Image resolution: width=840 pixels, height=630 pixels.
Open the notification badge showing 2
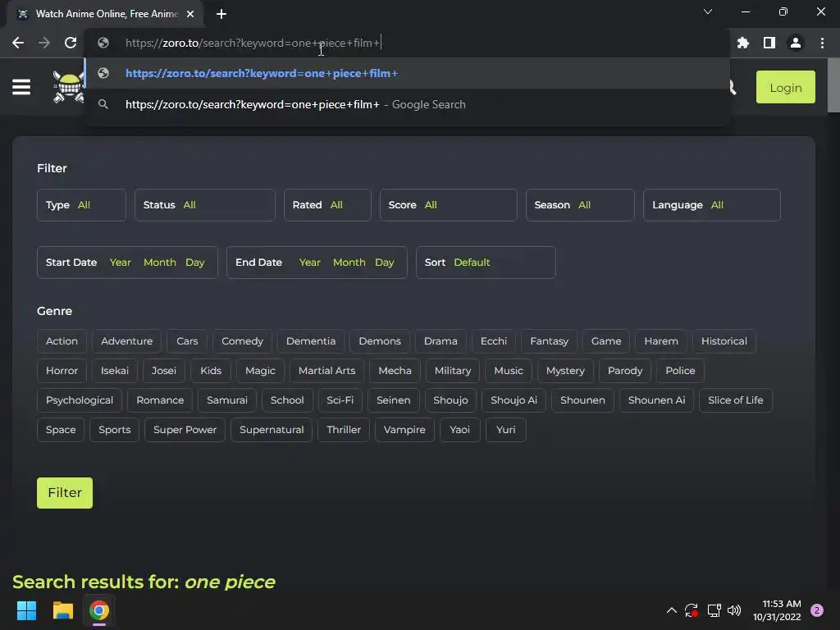click(x=817, y=610)
